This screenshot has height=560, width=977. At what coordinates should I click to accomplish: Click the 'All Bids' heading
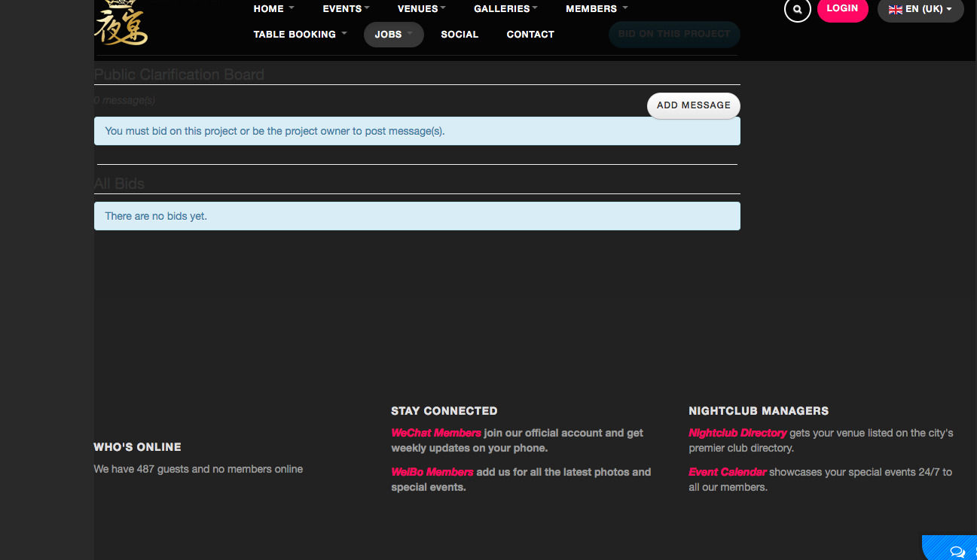(x=119, y=184)
